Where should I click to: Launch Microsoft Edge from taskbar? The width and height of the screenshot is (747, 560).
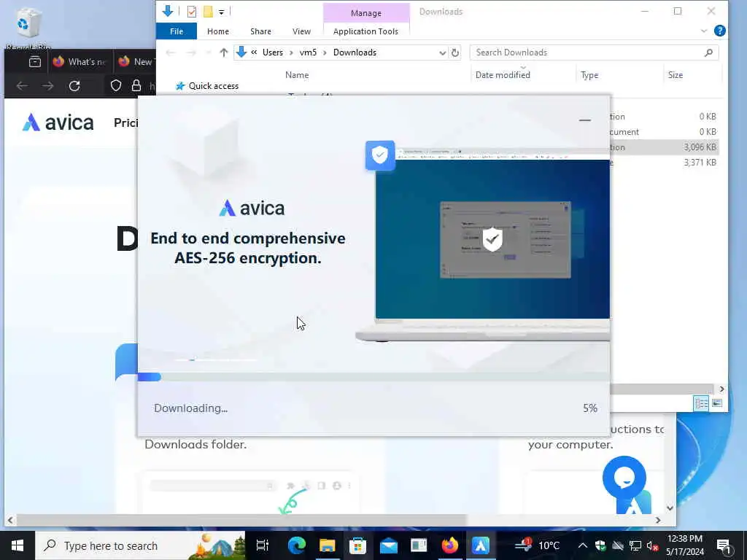click(297, 545)
